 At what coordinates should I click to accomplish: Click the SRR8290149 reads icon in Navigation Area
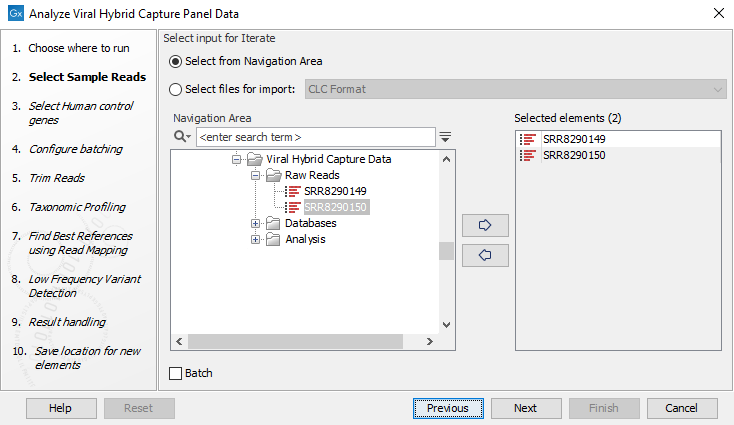(293, 191)
